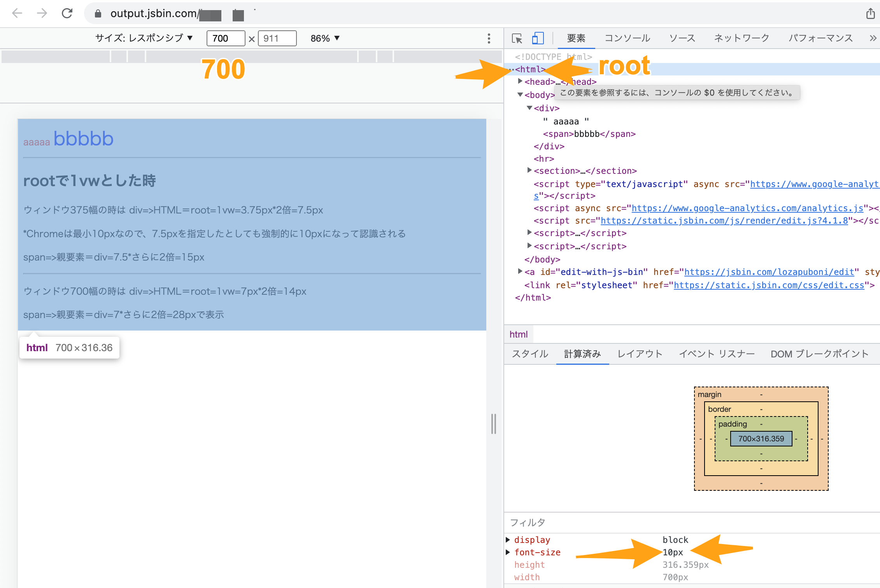The image size is (880, 588).
Task: Click the lock icon in address bar
Action: [x=98, y=14]
